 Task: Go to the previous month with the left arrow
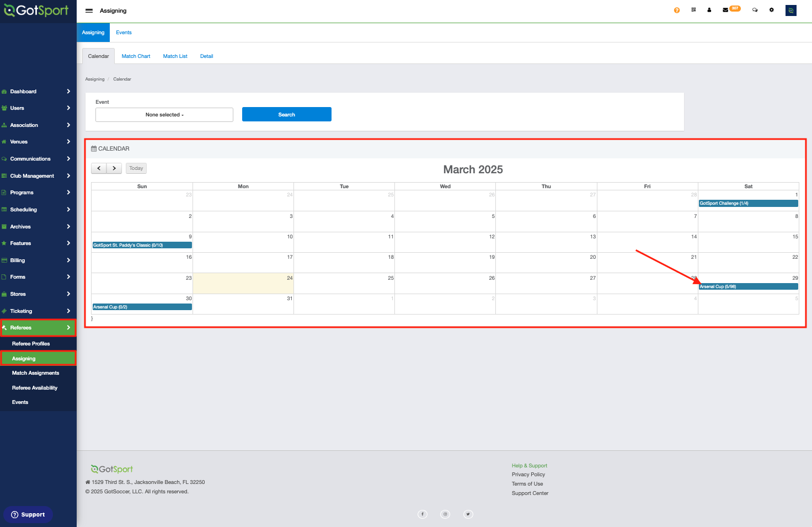coord(99,168)
